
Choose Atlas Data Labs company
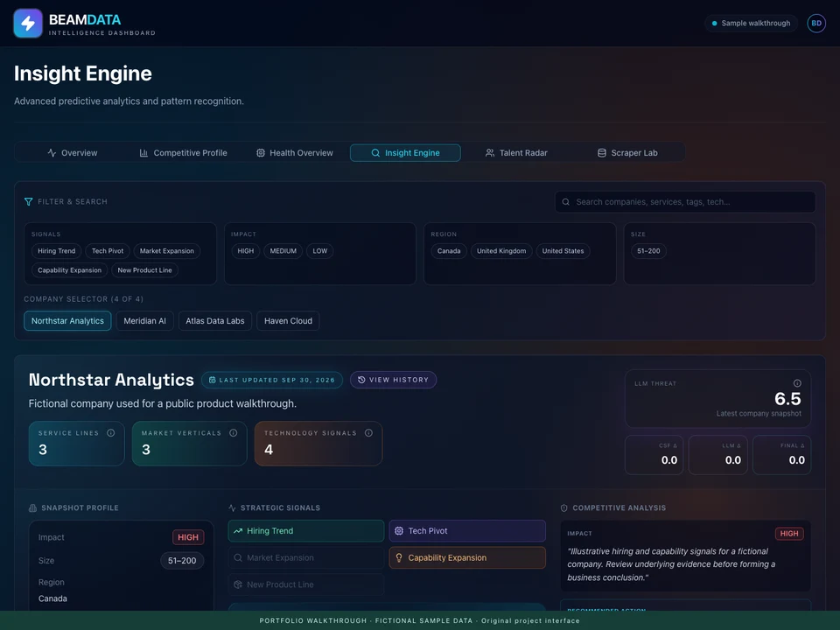pyautogui.click(x=215, y=321)
